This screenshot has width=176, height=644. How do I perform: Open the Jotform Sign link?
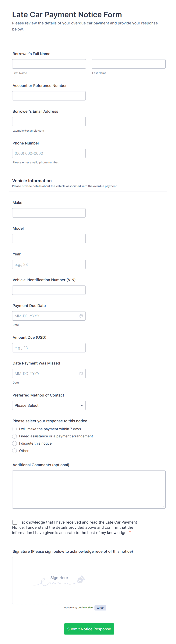click(x=85, y=608)
